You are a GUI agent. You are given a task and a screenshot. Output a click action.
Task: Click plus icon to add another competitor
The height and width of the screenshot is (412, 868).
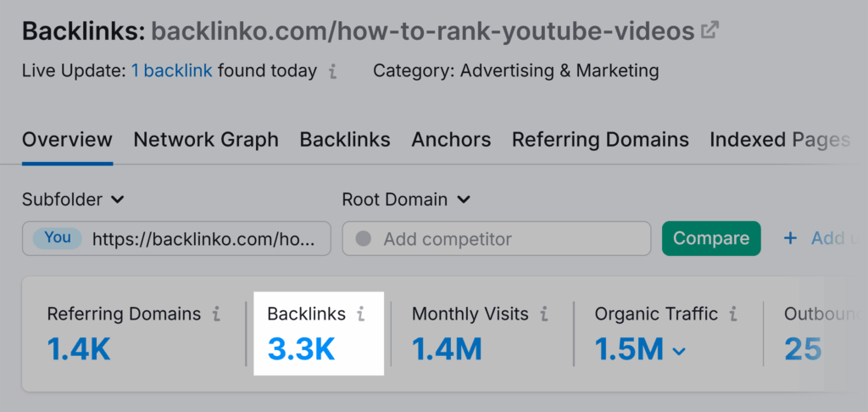click(791, 239)
